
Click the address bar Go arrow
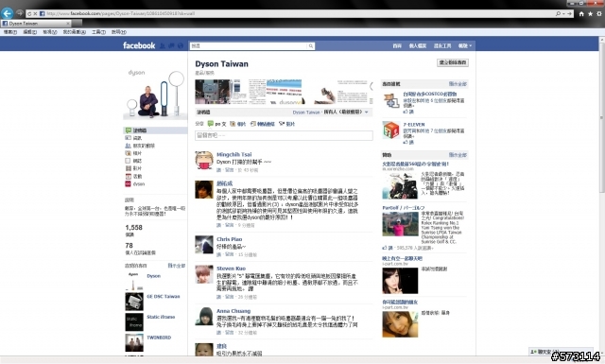click(569, 13)
